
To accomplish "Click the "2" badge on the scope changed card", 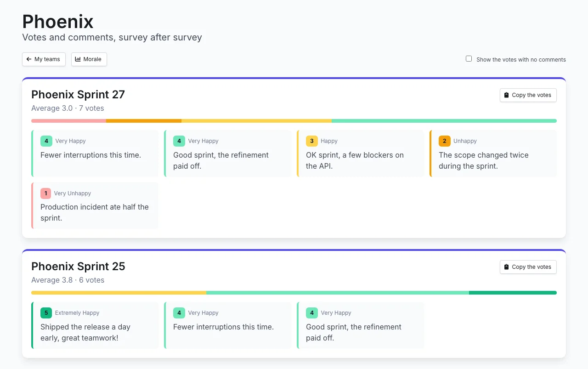I will pos(445,141).
